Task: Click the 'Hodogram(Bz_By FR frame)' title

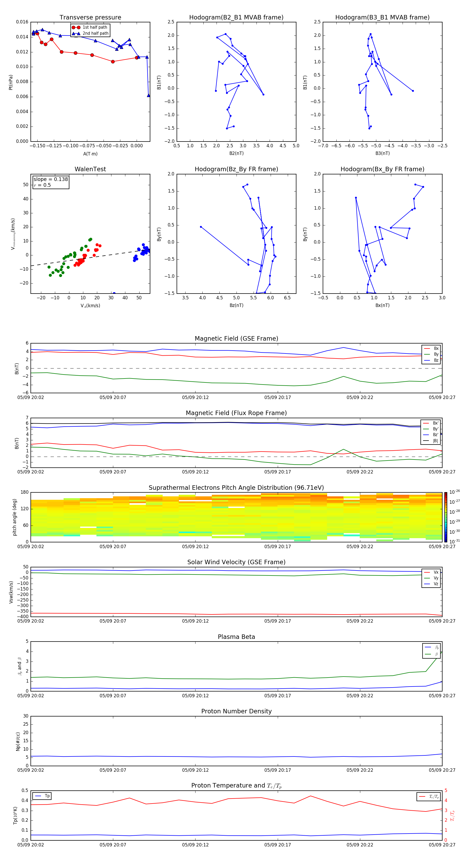Action: coord(236,169)
